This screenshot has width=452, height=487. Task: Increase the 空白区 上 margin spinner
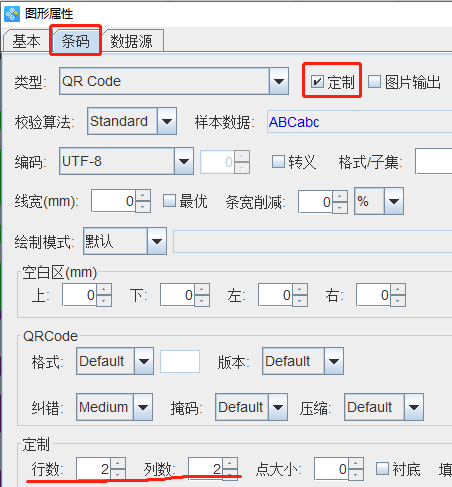coord(104,289)
